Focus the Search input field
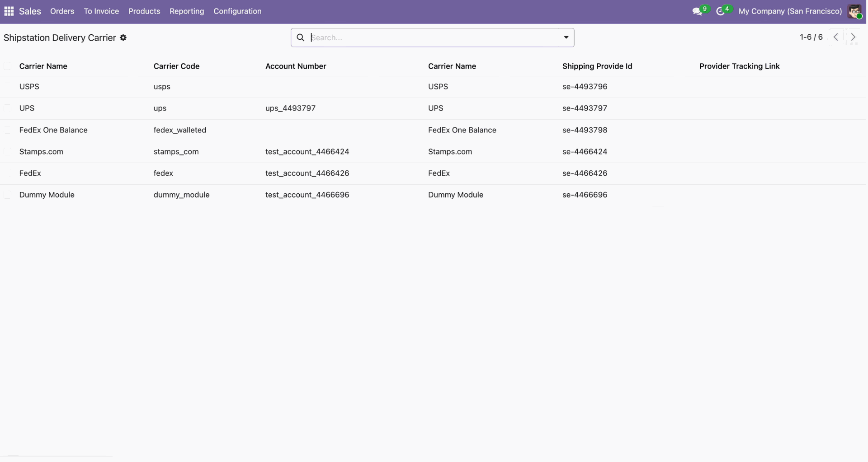Image resolution: width=868 pixels, height=462 pixels. [434, 37]
